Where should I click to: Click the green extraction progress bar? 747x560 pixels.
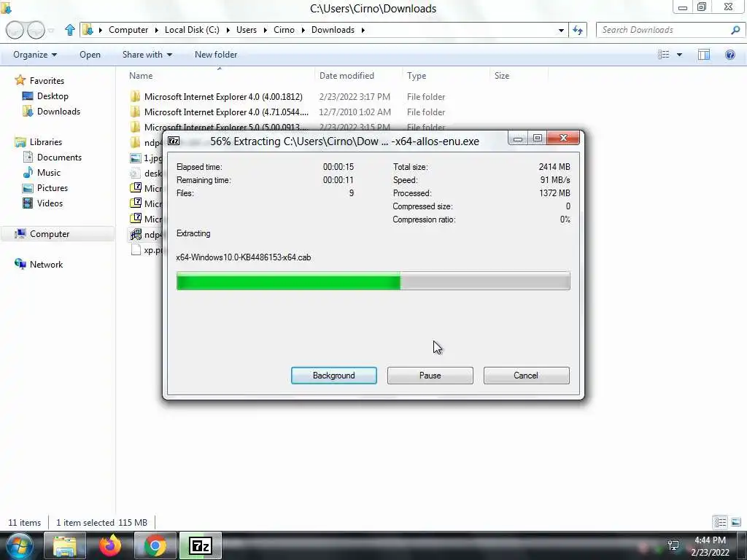373,281
